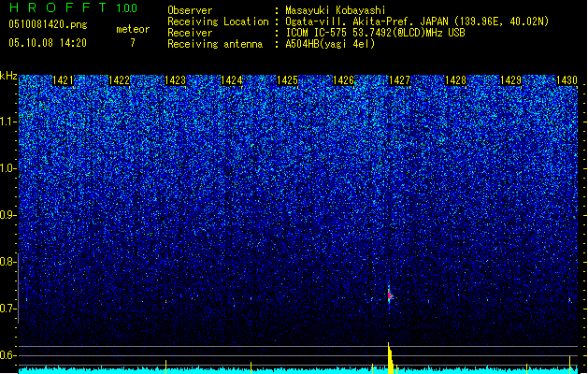Click the 1424 time tick label

(232, 80)
